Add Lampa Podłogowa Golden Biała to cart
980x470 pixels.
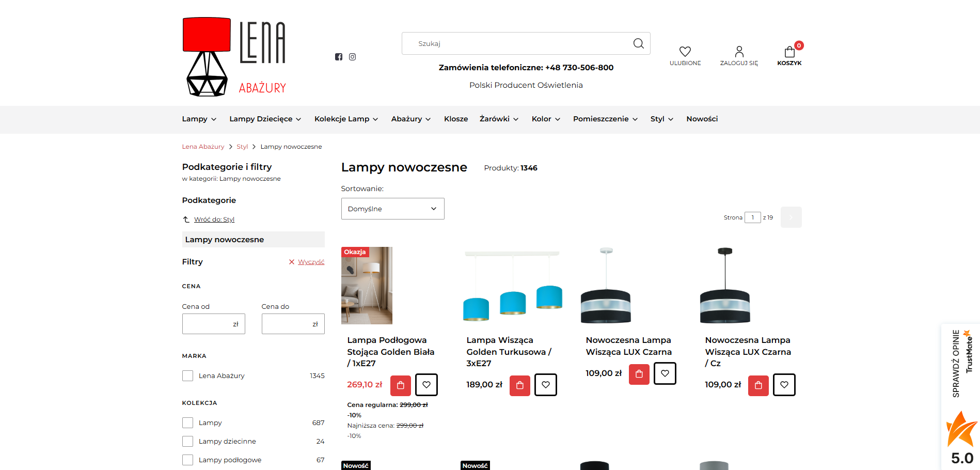(x=400, y=385)
